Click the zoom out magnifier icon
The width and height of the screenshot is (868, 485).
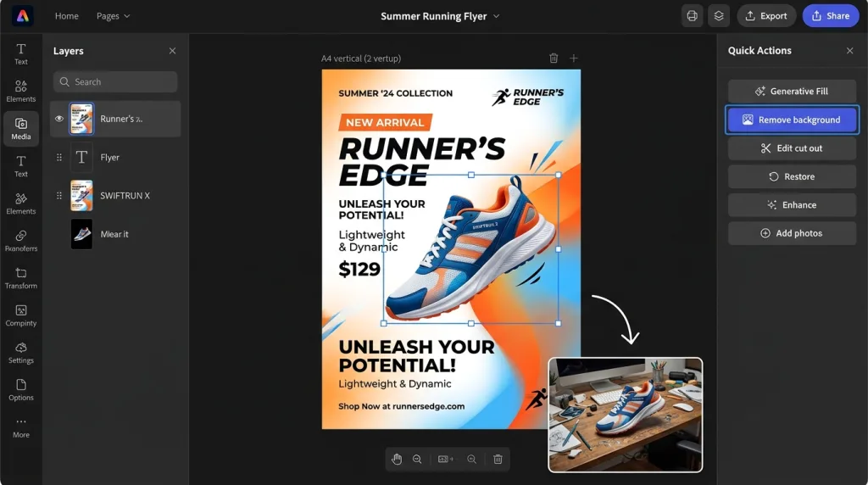[417, 459]
